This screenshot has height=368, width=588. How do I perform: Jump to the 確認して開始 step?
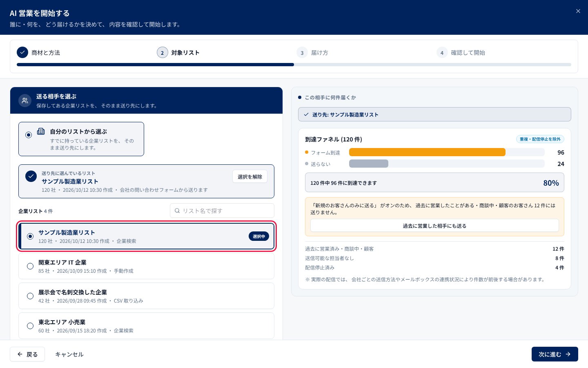point(468,53)
